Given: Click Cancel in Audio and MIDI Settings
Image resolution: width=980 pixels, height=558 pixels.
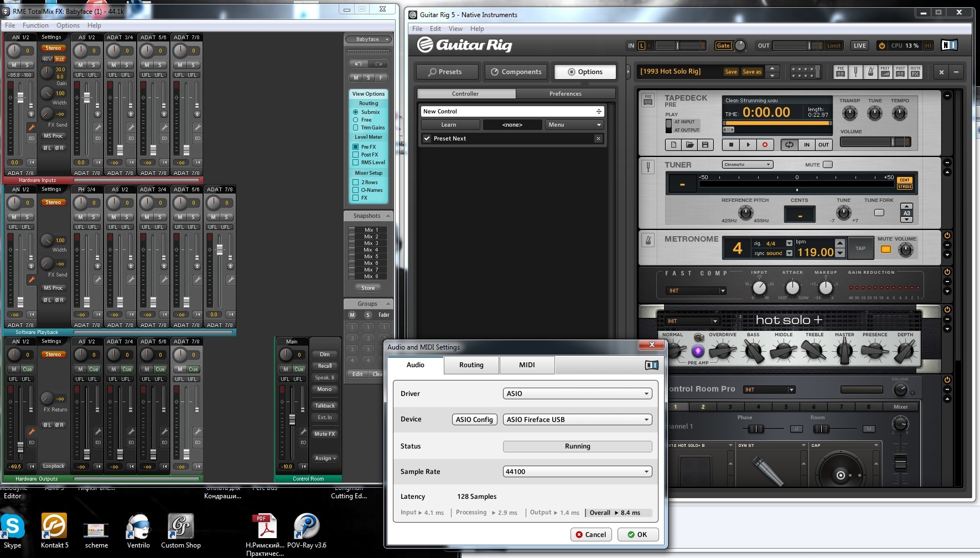Looking at the screenshot, I should (591, 535).
